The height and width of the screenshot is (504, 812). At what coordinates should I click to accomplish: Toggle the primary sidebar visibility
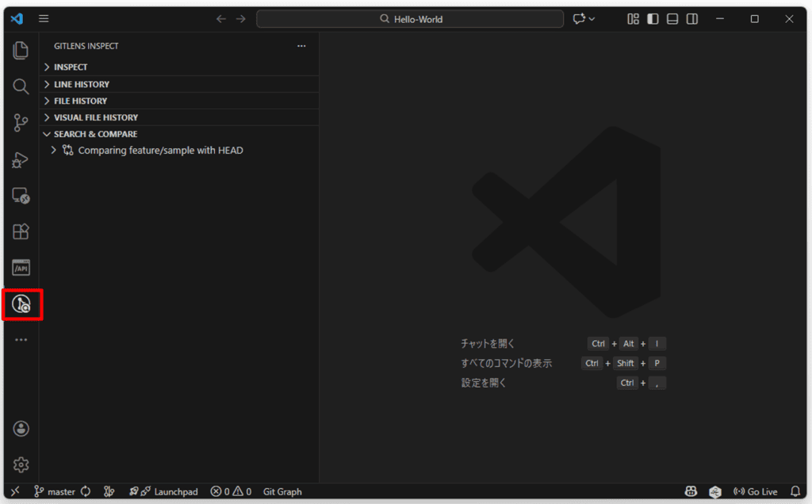652,18
